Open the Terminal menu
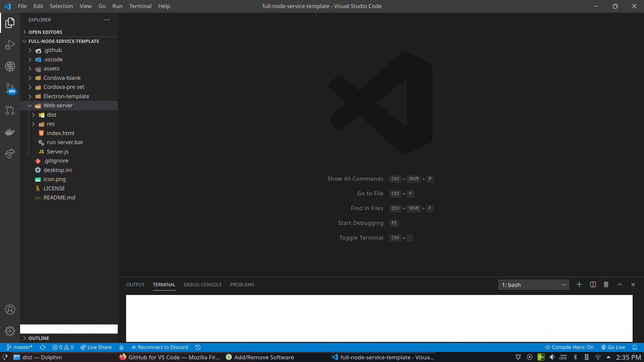The width and height of the screenshot is (644, 362). tap(140, 6)
